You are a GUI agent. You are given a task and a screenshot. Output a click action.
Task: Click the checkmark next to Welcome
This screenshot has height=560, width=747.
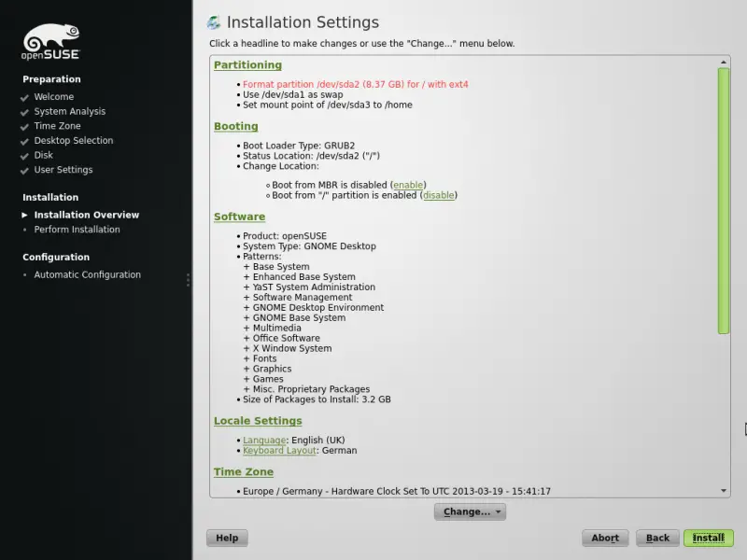(25, 98)
